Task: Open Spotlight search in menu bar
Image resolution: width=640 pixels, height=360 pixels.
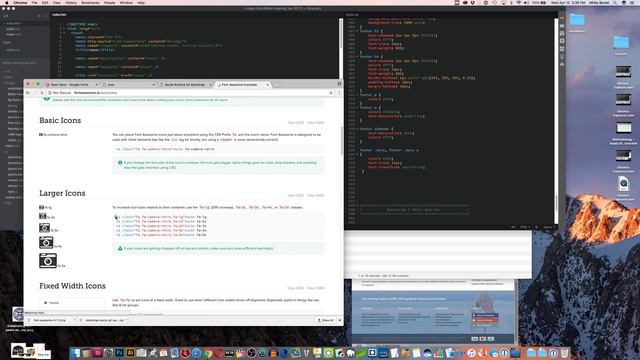Action: click(616, 2)
